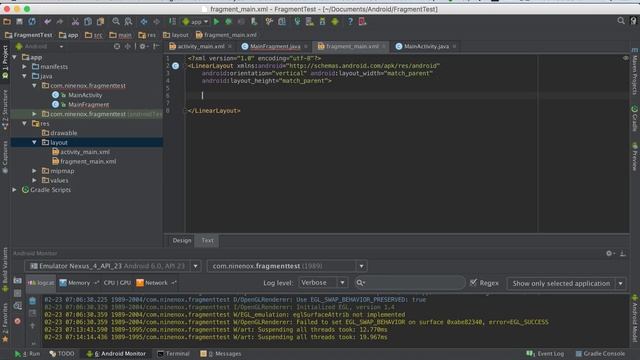Open the Messages tool window button

221,354
